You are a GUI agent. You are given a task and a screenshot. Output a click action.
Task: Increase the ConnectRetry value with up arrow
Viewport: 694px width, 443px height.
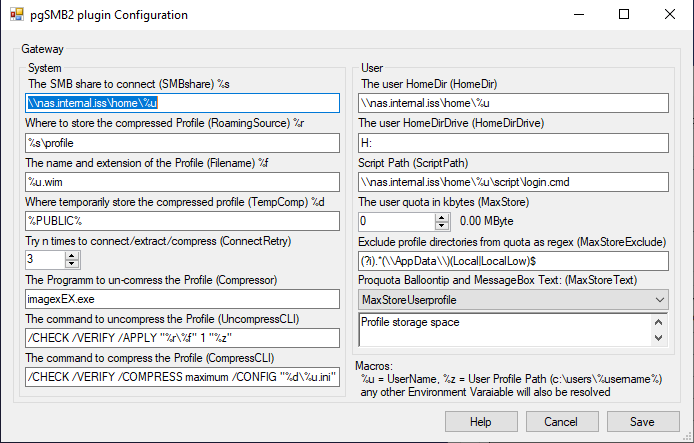pyautogui.click(x=72, y=256)
